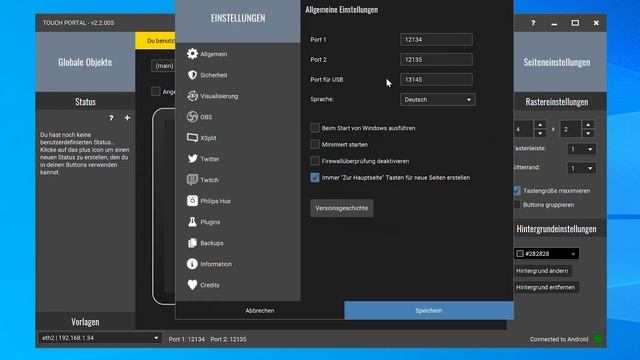The width and height of the screenshot is (640, 360).
Task: Add a new status with plus icon
Action: point(127,118)
